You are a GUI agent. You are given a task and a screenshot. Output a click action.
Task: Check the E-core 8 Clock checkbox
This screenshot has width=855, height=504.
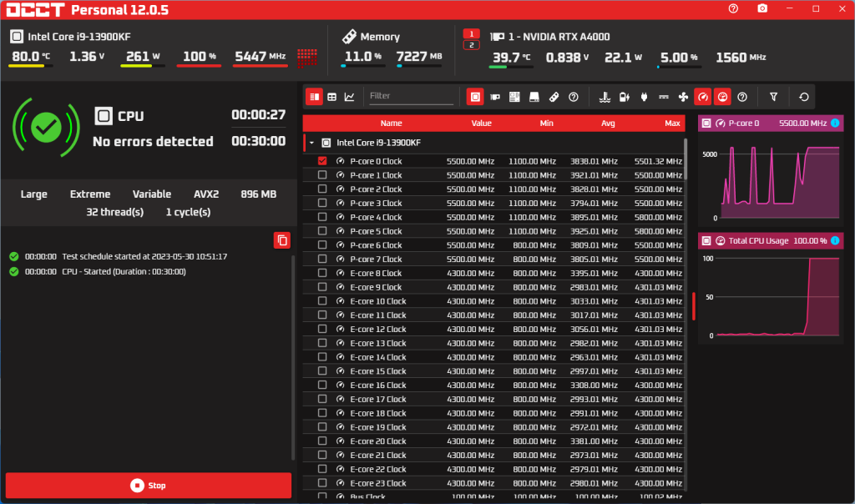coord(322,273)
